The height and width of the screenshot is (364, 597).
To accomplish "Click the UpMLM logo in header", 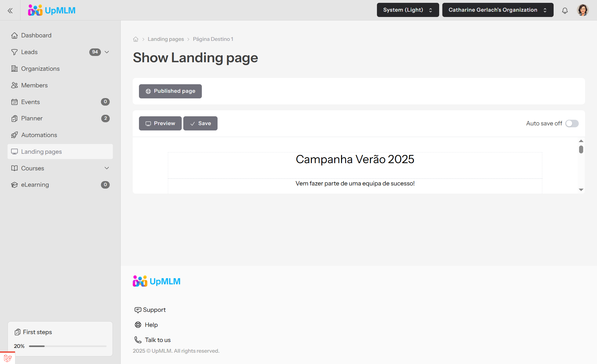I will [x=52, y=10].
